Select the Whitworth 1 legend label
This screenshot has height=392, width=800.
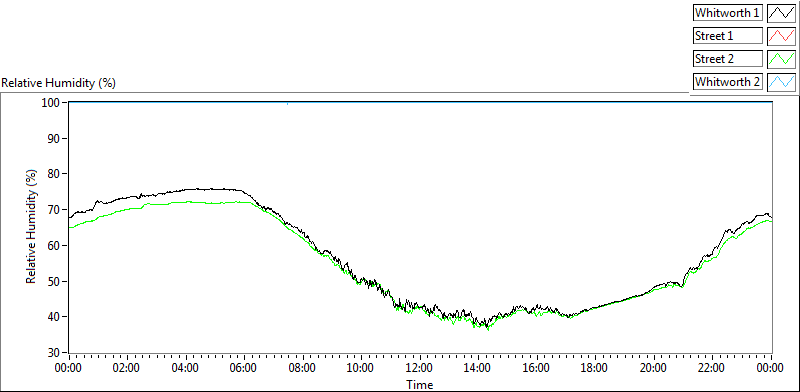pyautogui.click(x=728, y=13)
